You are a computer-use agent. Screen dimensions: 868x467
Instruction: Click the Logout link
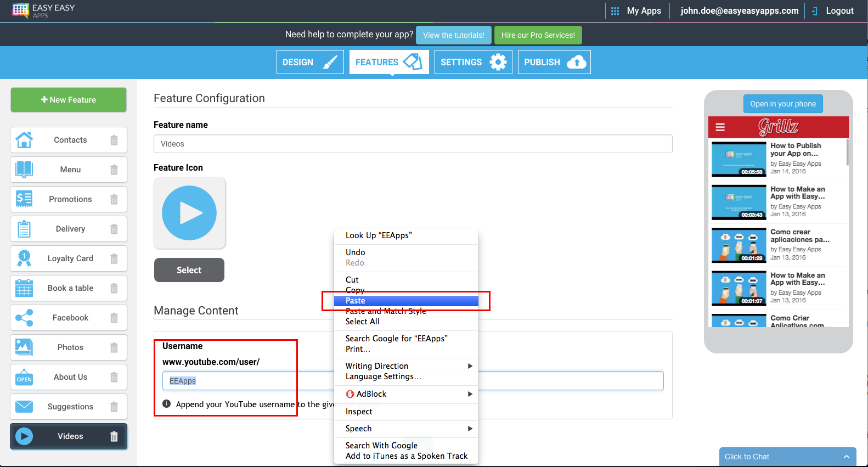pos(833,10)
